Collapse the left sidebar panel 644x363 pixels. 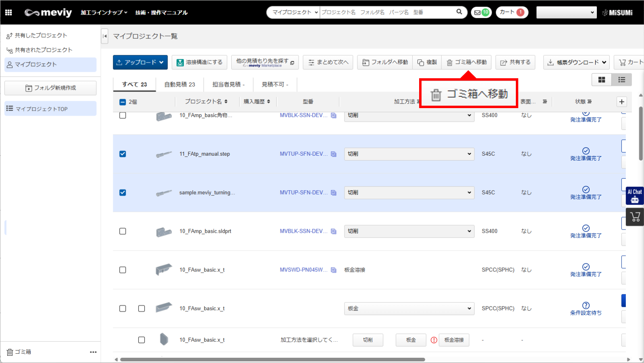[x=105, y=36]
